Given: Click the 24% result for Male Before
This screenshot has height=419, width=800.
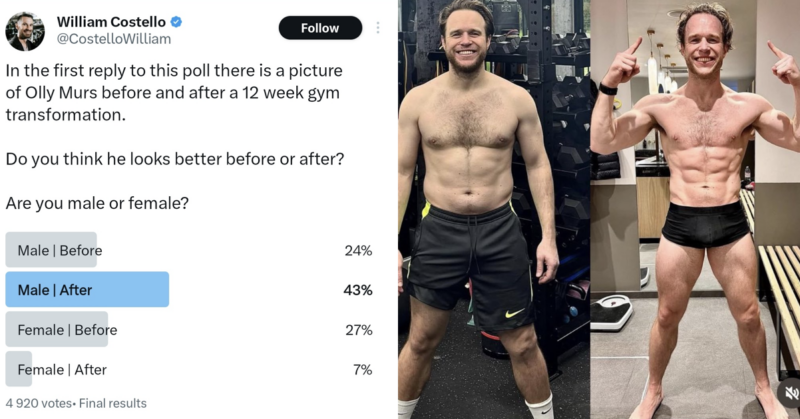Looking at the screenshot, I should 358,250.
